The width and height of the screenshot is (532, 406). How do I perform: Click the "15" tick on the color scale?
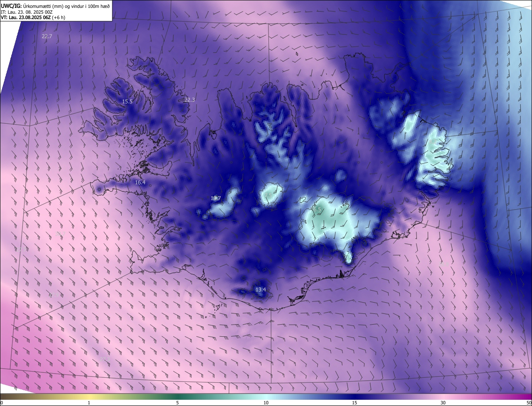[x=355, y=403]
